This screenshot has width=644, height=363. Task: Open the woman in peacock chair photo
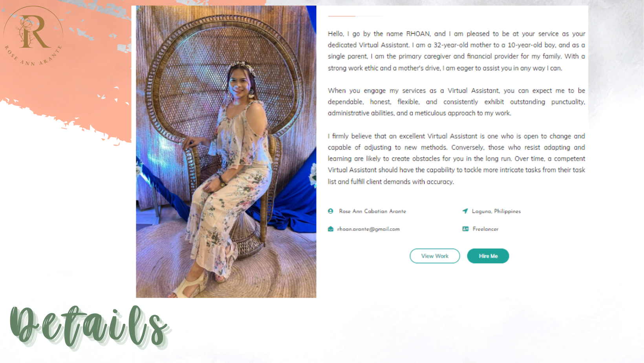pos(226,152)
